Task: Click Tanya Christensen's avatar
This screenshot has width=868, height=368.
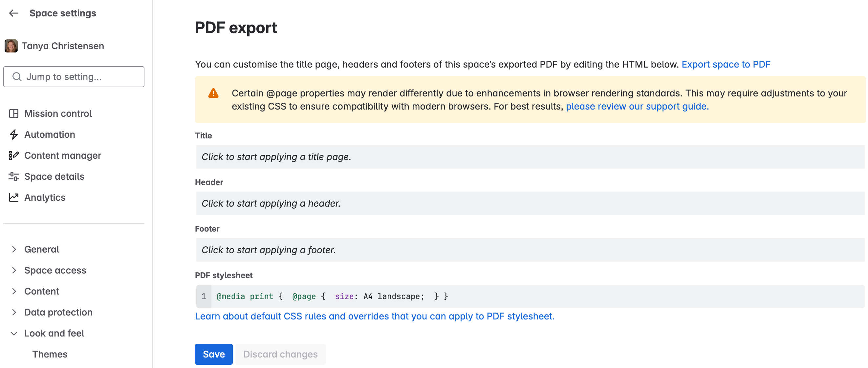Action: coord(11,46)
